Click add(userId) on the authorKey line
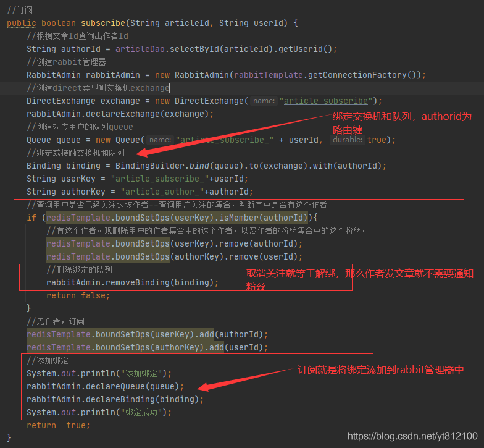The width and height of the screenshot is (484, 448). (x=236, y=347)
